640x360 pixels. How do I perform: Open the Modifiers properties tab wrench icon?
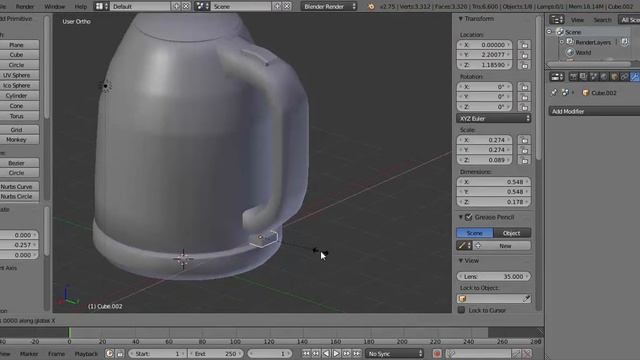tap(635, 77)
